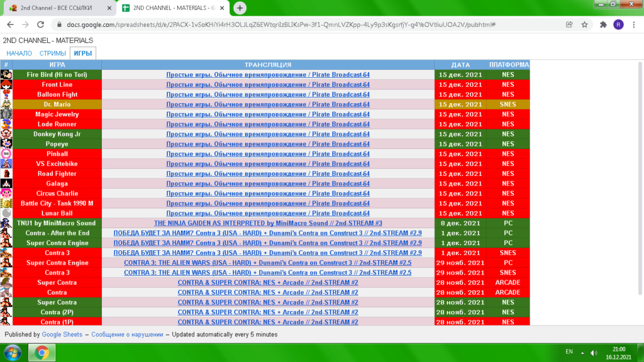Viewport: 644px width, 362px height.
Task: Click the 8 дек. 2021 date cell
Action: (460, 223)
